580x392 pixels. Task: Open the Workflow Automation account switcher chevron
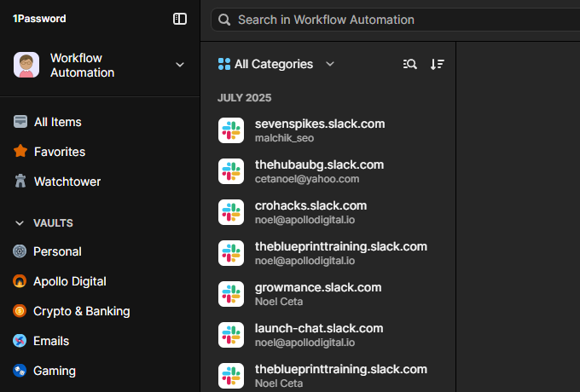point(180,65)
